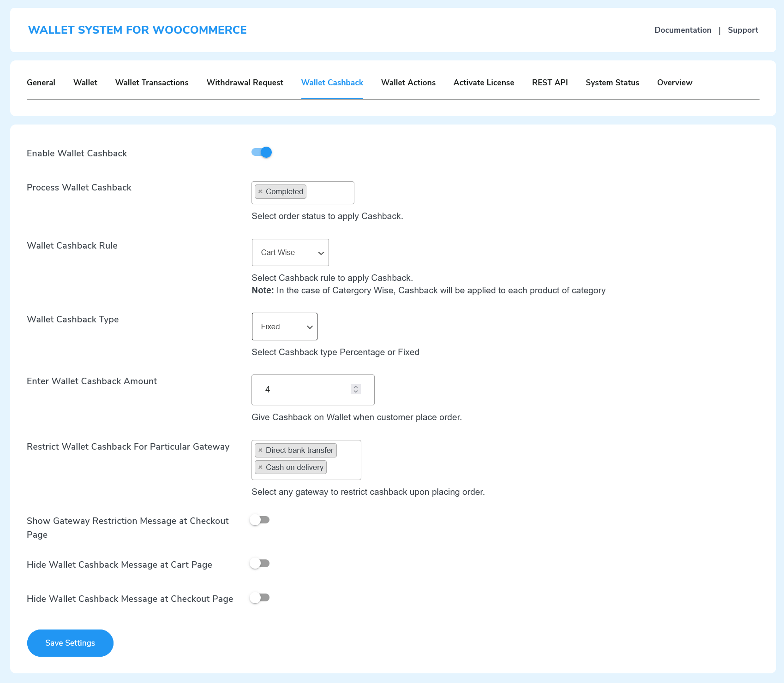Remove the Completed order status tag
Screen dimensions: 784x683
(260, 192)
